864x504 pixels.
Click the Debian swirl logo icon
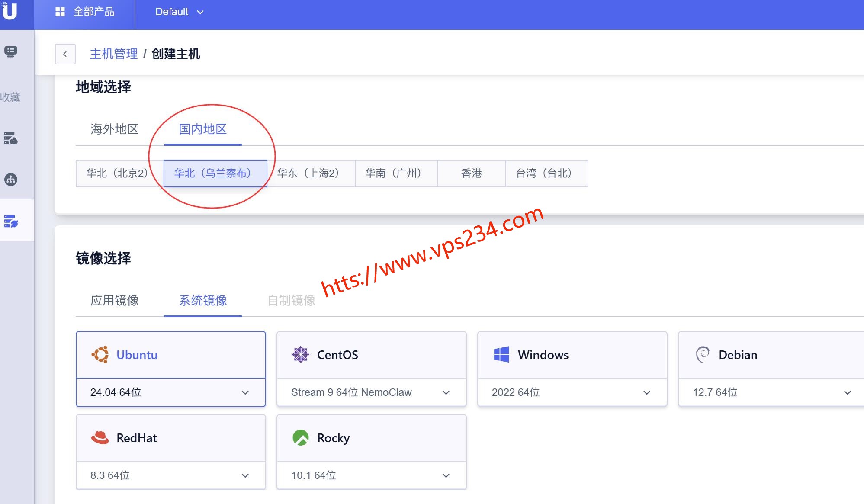pyautogui.click(x=703, y=355)
